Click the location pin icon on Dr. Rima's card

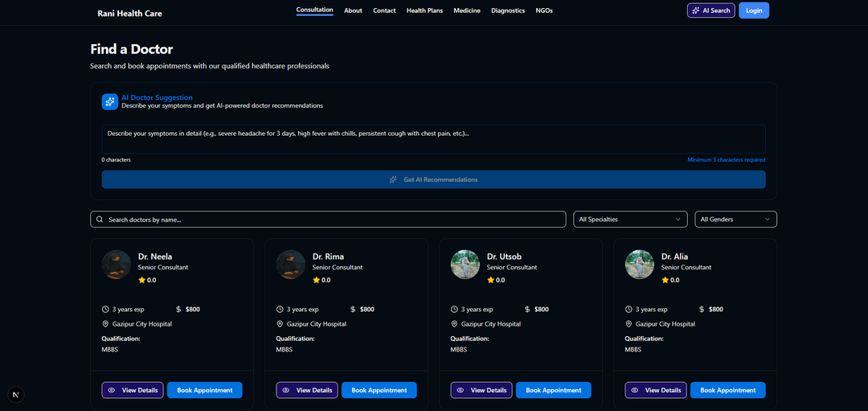coord(280,324)
